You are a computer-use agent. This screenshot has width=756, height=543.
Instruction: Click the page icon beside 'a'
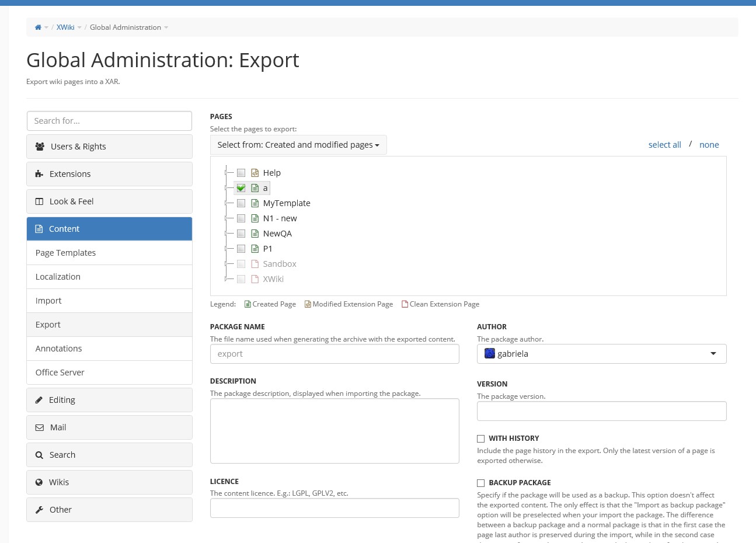coord(255,188)
